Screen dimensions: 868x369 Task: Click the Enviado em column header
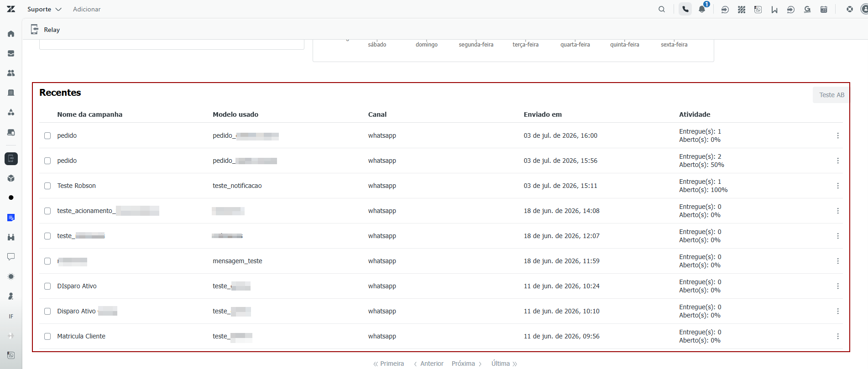tap(543, 114)
